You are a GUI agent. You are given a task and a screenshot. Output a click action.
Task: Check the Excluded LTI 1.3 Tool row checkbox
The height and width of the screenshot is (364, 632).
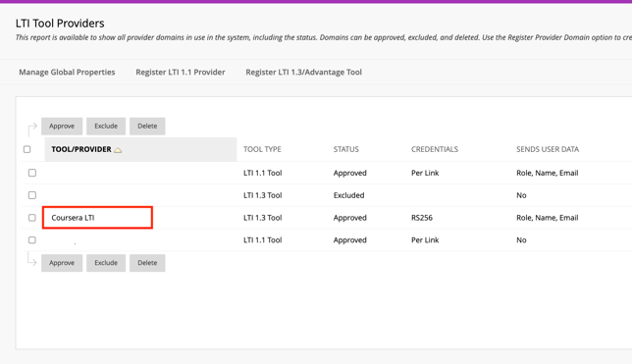32,195
